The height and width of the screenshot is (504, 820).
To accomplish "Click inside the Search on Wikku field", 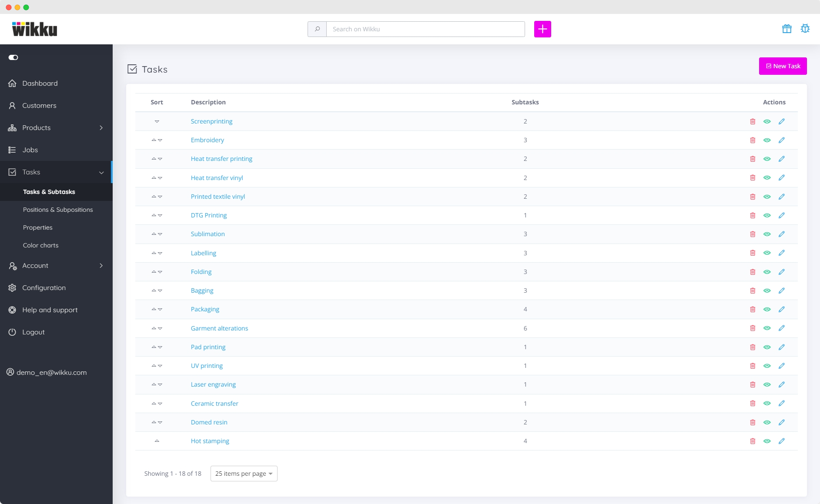I will [x=425, y=29].
